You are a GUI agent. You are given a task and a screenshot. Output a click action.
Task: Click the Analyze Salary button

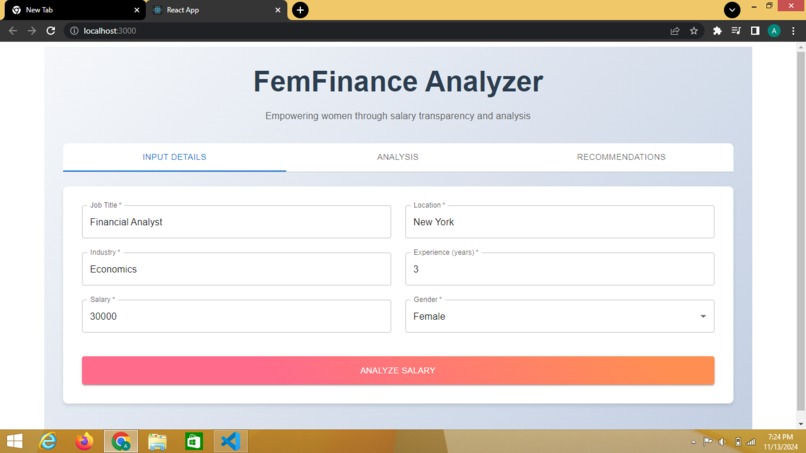point(398,371)
